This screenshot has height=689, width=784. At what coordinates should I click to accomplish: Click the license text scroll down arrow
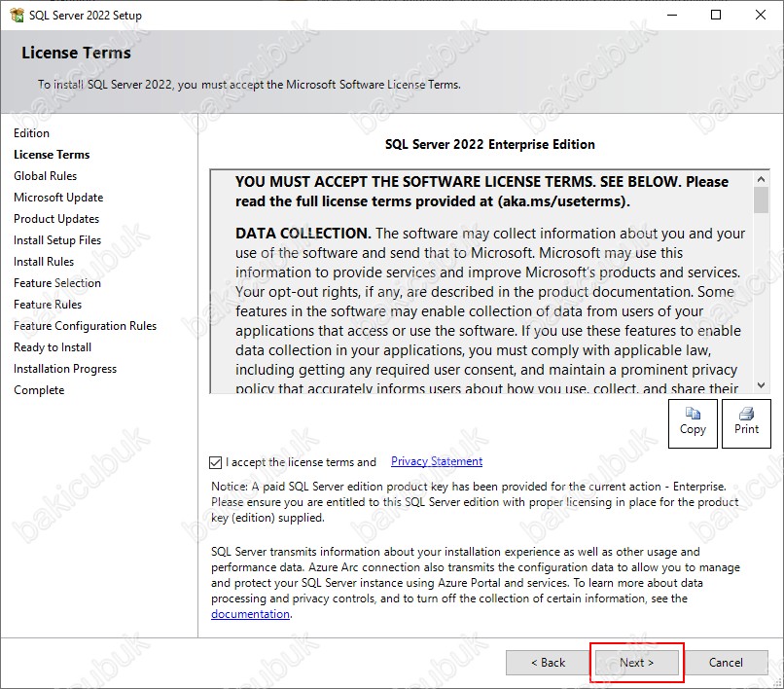pos(761,385)
